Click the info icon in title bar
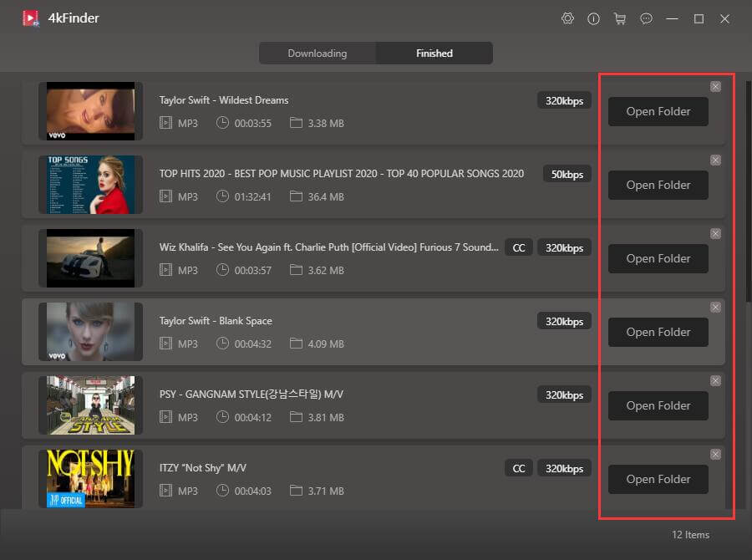752x560 pixels. pos(594,18)
